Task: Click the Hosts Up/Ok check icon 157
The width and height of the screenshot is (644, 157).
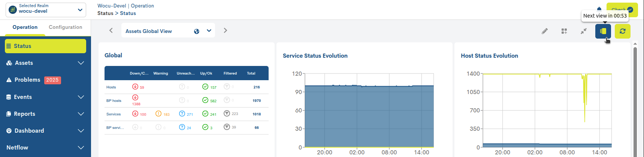Action: (205, 87)
